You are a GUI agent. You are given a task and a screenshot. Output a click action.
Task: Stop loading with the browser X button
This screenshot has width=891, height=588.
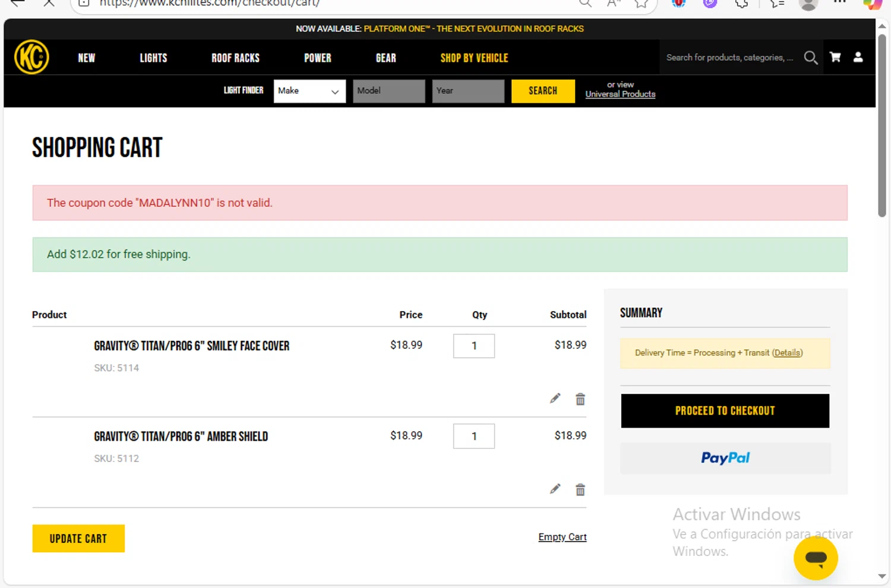coord(49,3)
